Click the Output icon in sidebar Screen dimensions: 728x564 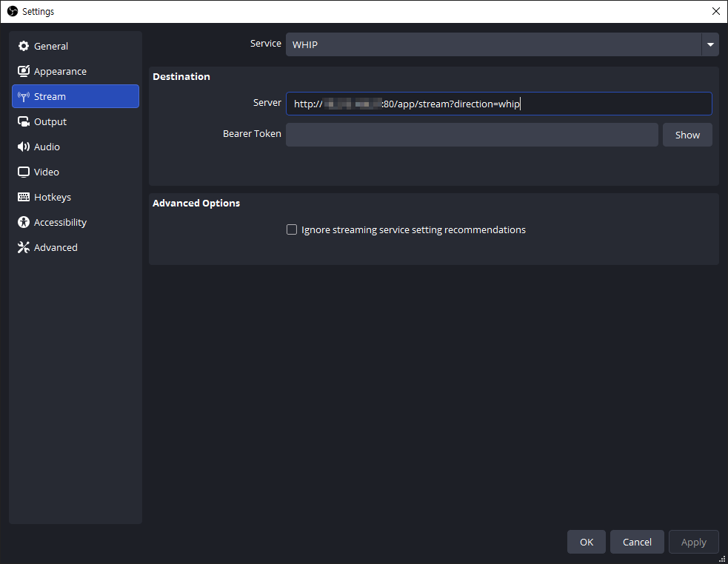point(23,122)
